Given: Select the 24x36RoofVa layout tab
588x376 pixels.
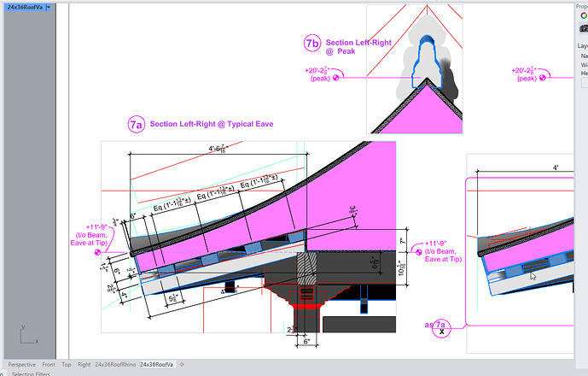Looking at the screenshot, I should click(156, 364).
